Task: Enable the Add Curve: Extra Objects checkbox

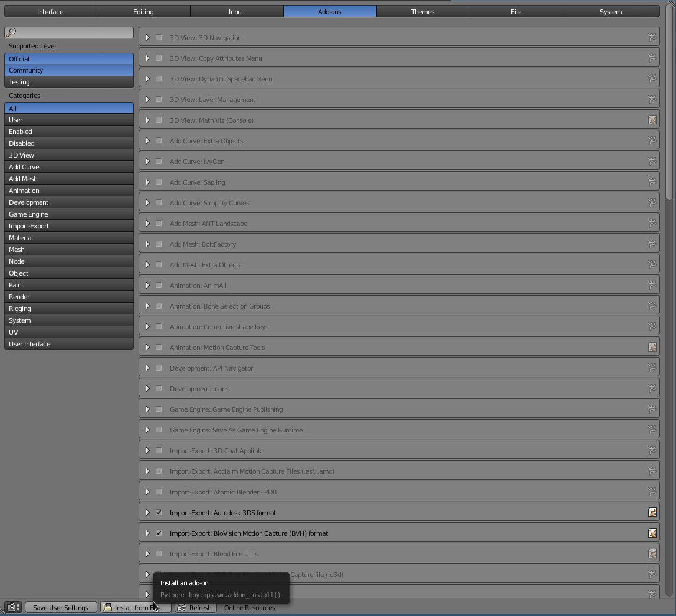Action: coord(159,141)
